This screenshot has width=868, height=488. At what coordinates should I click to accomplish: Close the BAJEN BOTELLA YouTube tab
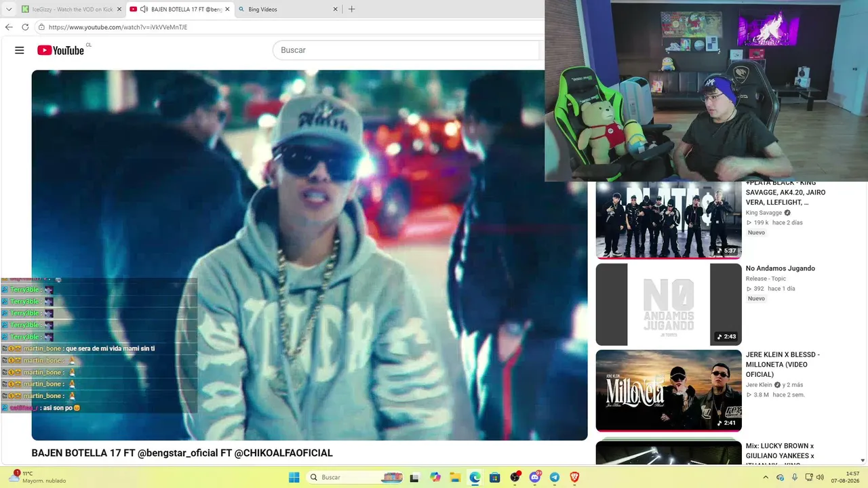click(227, 9)
